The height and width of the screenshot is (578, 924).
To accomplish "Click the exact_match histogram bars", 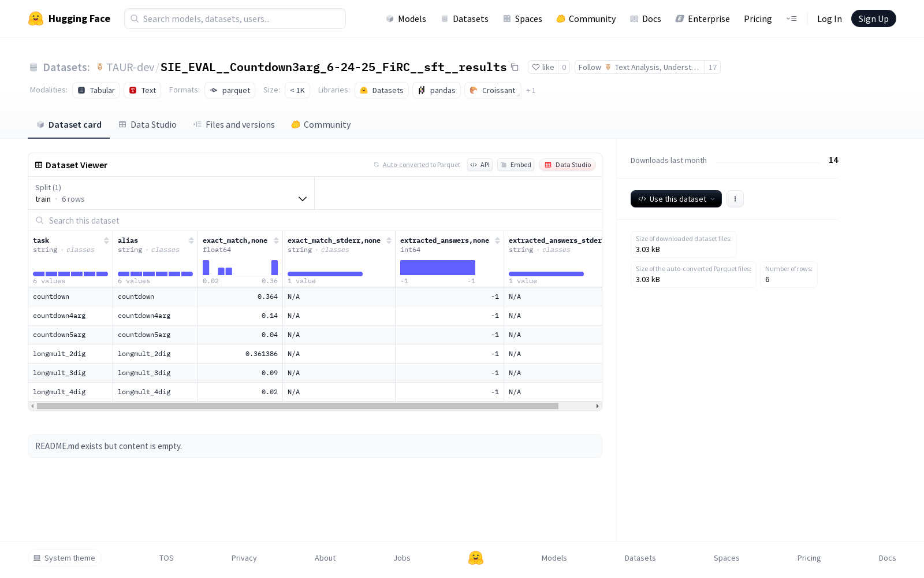I will click(240, 268).
